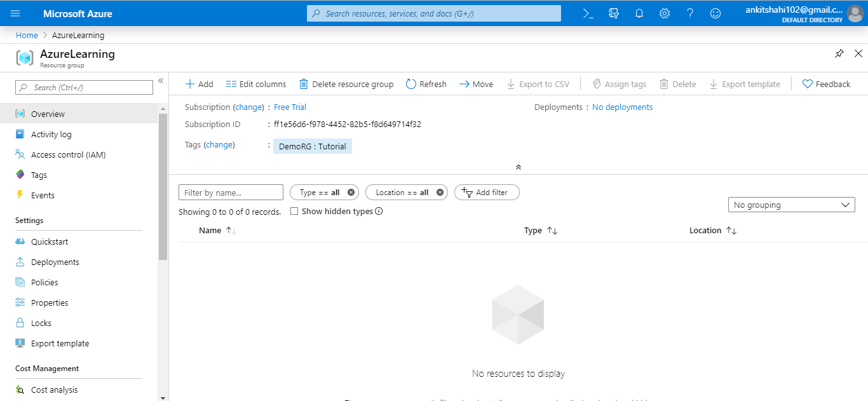Sort resources by Name column arrows
The width and height of the screenshot is (868, 401).
click(231, 231)
